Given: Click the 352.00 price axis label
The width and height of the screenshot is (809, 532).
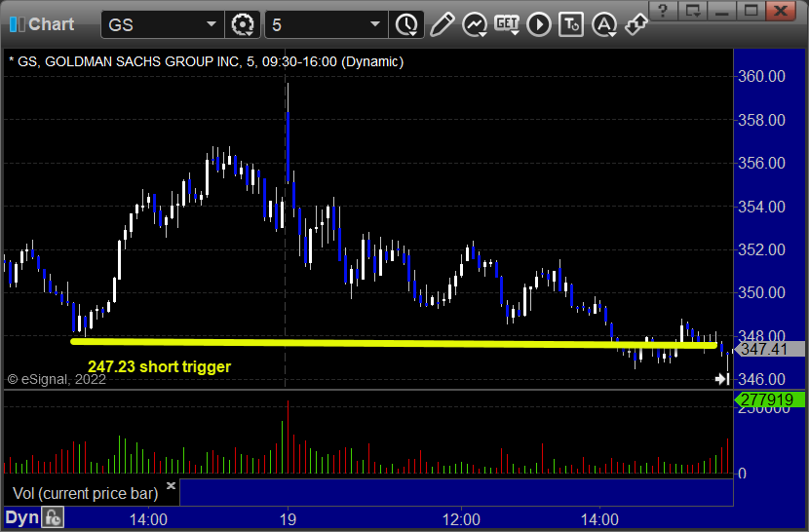Looking at the screenshot, I should point(761,249).
